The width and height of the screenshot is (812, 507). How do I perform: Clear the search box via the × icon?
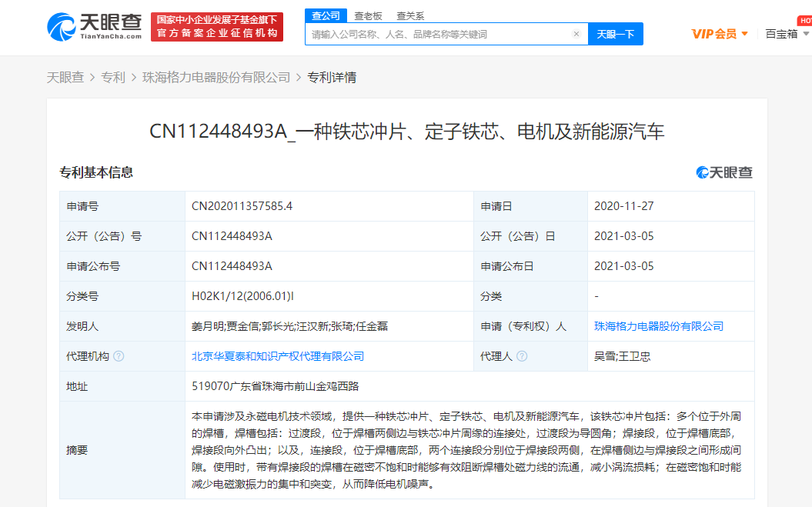[x=576, y=34]
